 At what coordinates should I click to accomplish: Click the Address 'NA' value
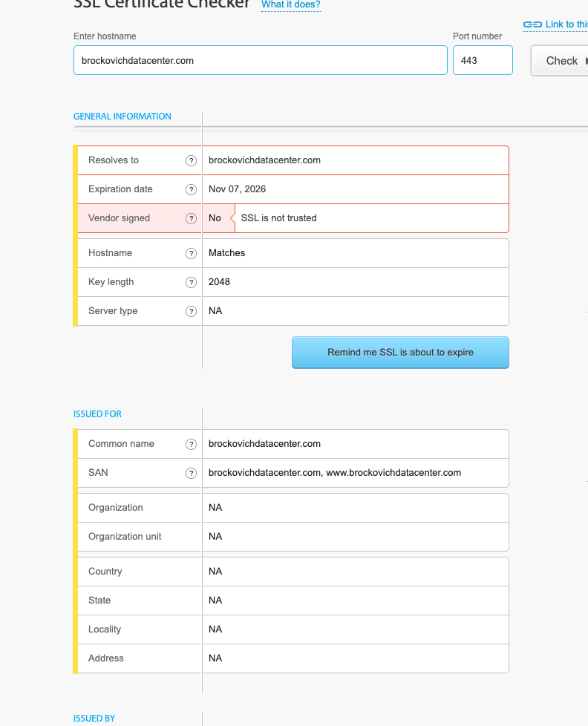click(x=215, y=658)
